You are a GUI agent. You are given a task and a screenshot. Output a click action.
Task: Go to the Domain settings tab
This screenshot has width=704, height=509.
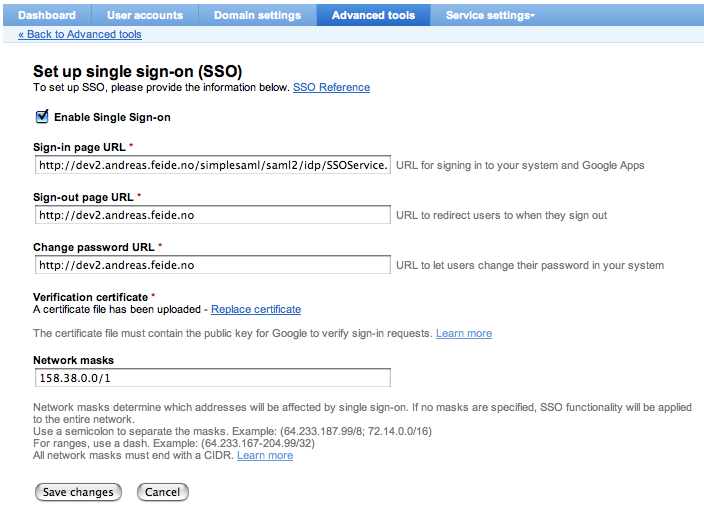(x=257, y=15)
